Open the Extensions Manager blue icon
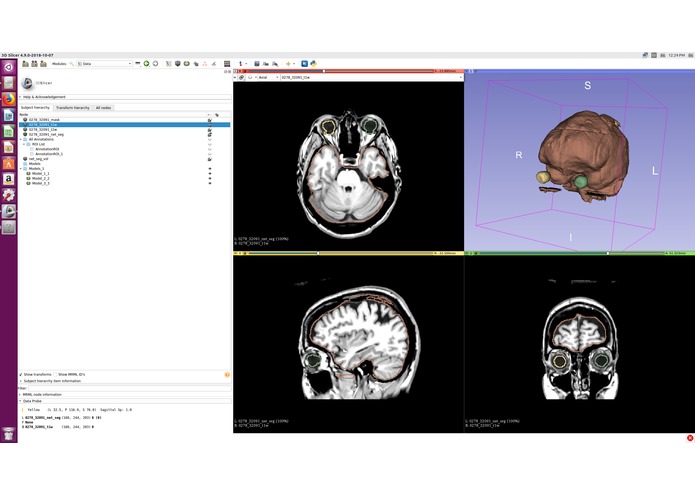 tap(305, 64)
